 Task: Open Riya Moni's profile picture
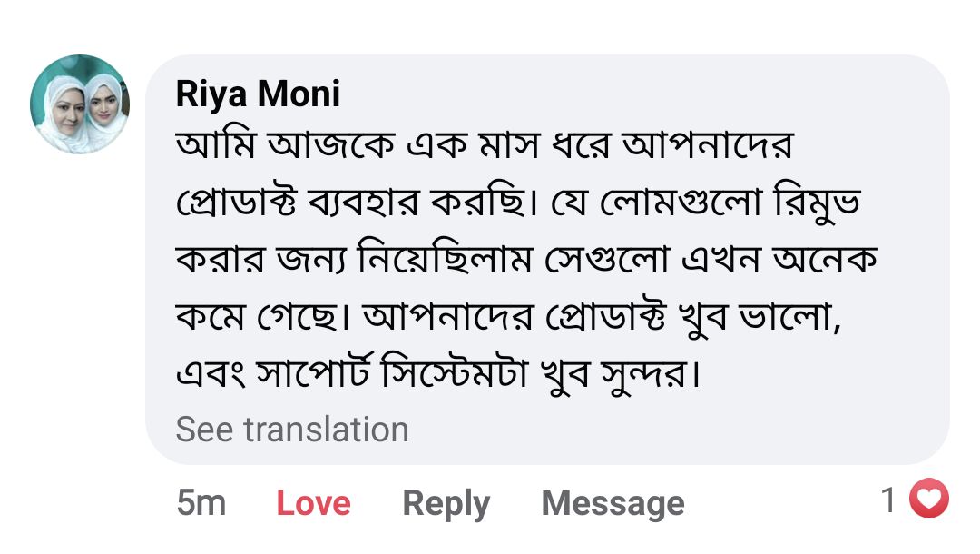point(80,104)
